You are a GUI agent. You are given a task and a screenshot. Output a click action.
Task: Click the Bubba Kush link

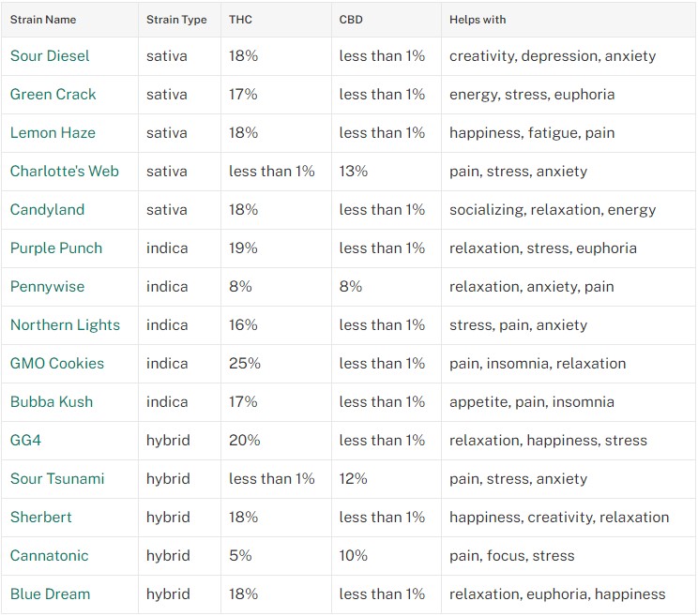tap(52, 402)
